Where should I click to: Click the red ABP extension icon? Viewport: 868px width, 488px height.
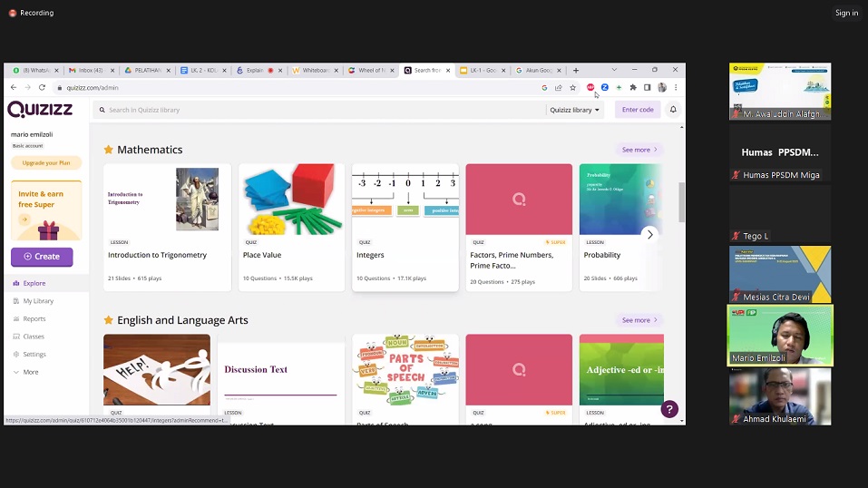(x=590, y=87)
